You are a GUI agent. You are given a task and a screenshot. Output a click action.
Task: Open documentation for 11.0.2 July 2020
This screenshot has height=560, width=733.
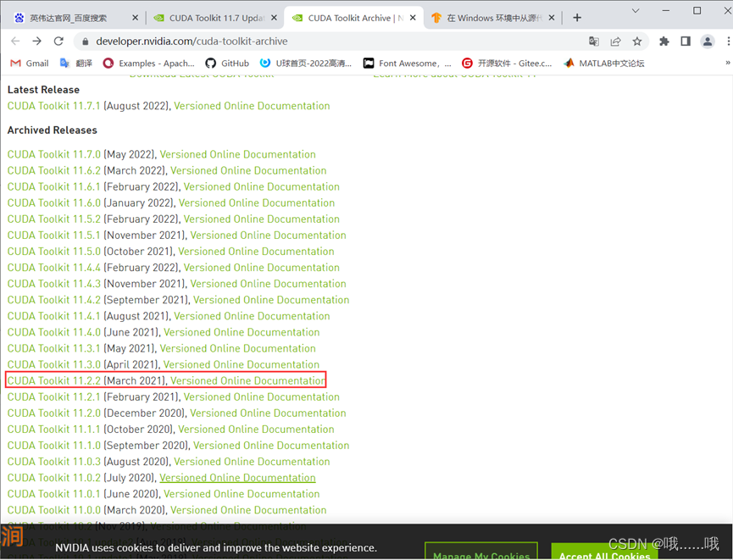(x=237, y=478)
